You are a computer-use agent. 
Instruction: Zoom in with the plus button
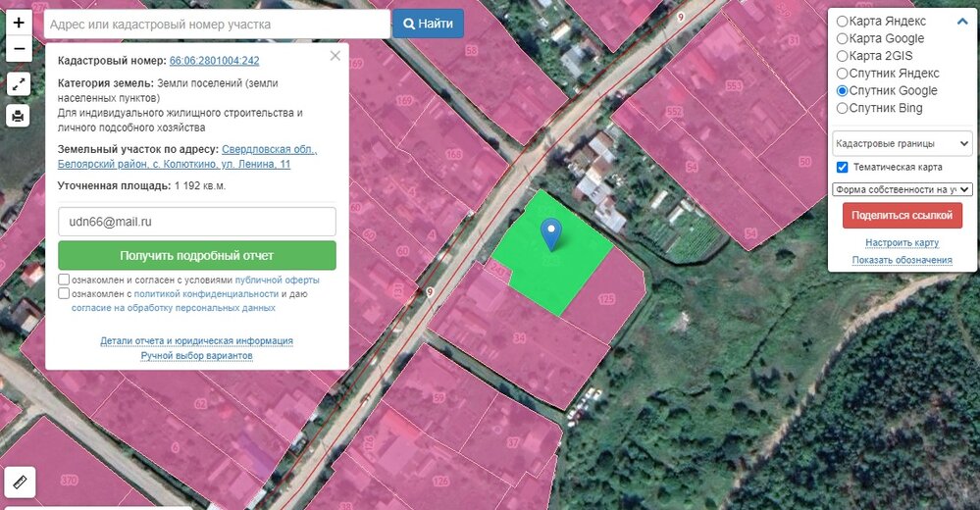pyautogui.click(x=19, y=23)
